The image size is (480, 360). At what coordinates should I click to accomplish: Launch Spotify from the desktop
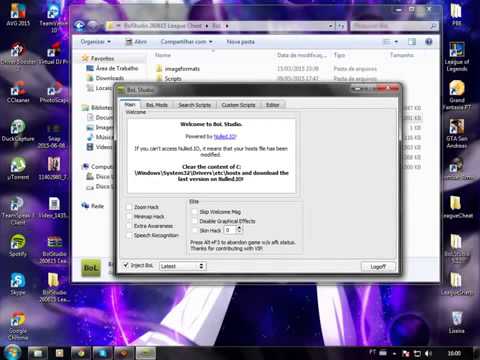[x=18, y=246]
